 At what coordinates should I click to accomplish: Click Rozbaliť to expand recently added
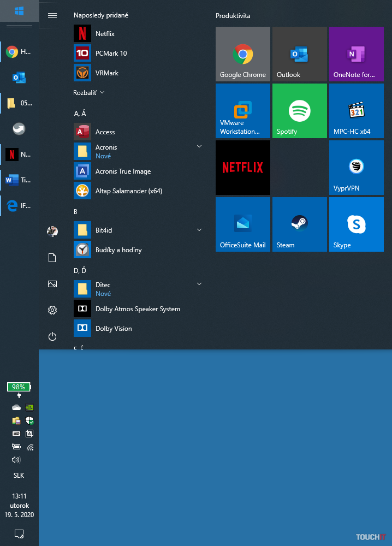(89, 93)
